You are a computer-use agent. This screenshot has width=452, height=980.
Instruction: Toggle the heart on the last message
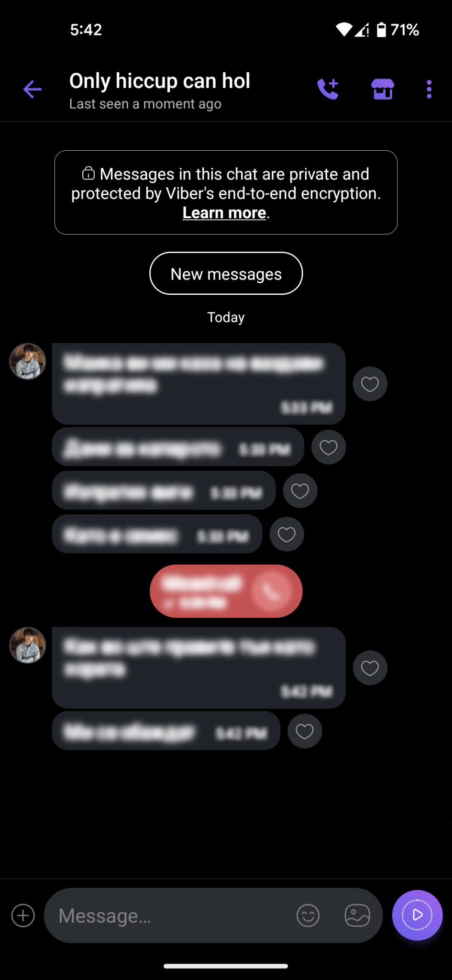coord(305,731)
